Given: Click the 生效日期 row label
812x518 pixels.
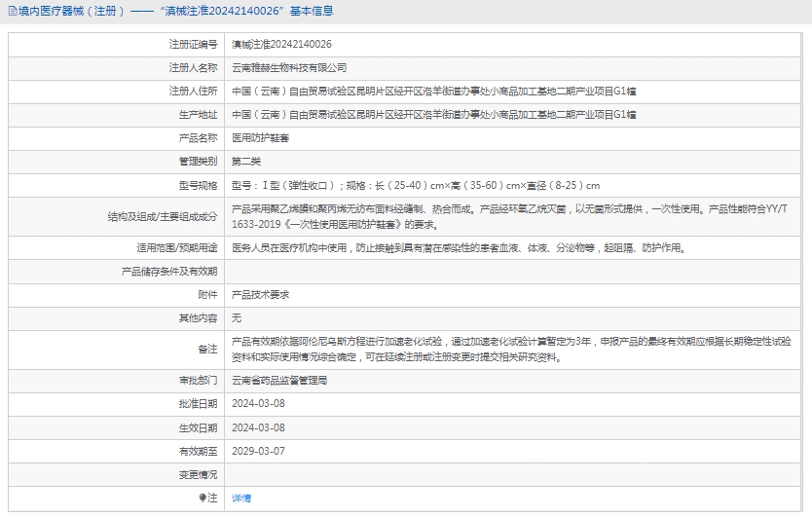Looking at the screenshot, I should [x=199, y=427].
